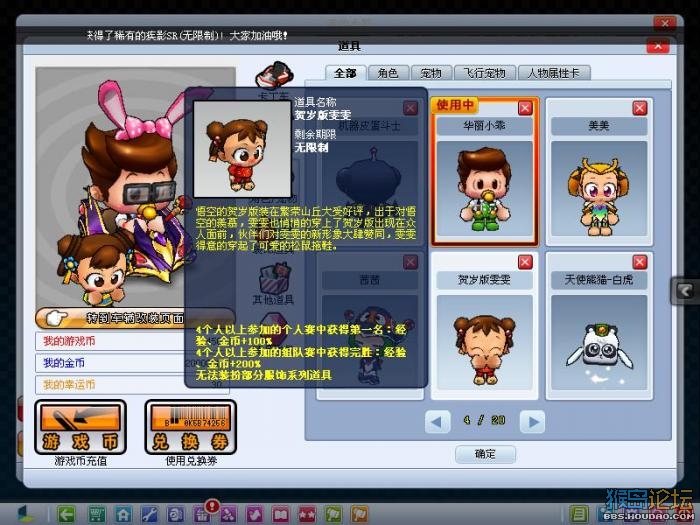
Task: Remove the 华丽小乖 item with red X
Action: click(525, 108)
